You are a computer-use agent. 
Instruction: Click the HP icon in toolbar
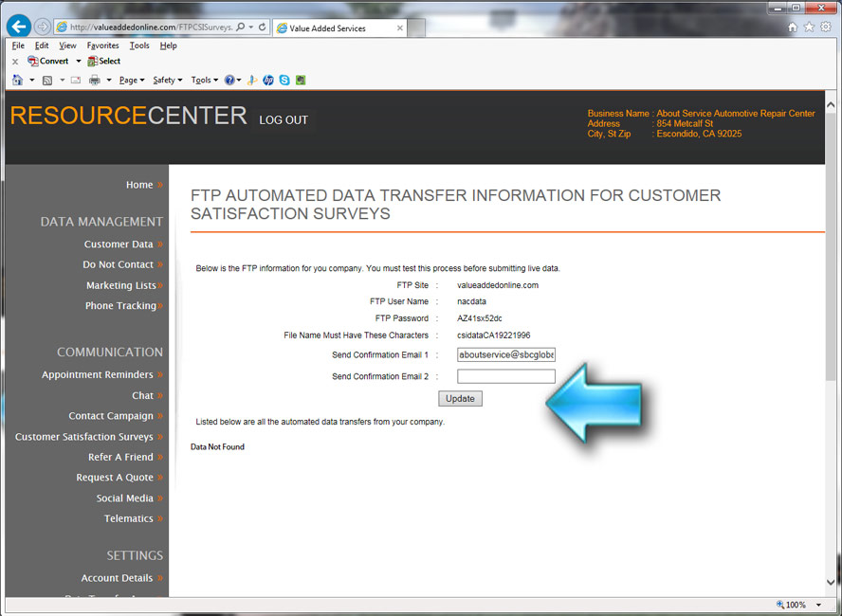point(268,81)
